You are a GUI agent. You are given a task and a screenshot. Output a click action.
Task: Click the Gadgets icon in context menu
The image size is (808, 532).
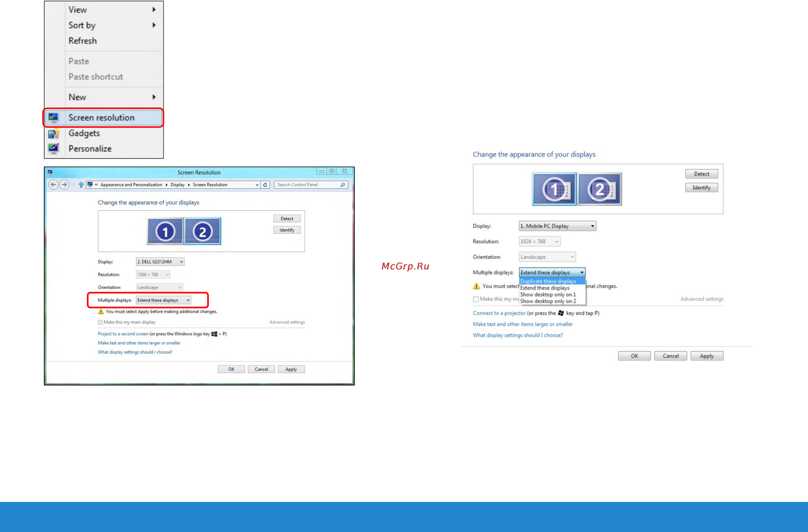pyautogui.click(x=54, y=133)
